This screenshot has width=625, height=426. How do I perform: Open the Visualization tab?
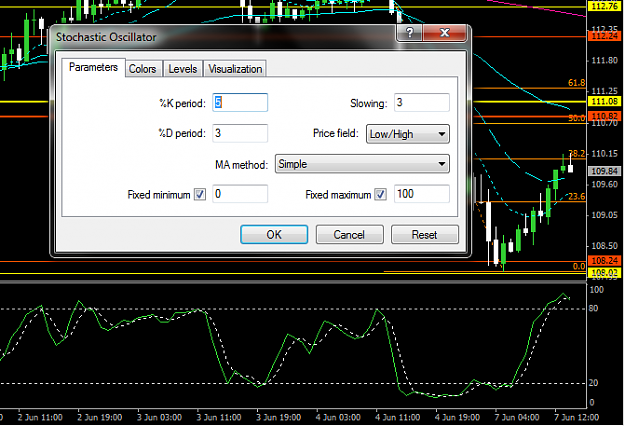tap(235, 69)
